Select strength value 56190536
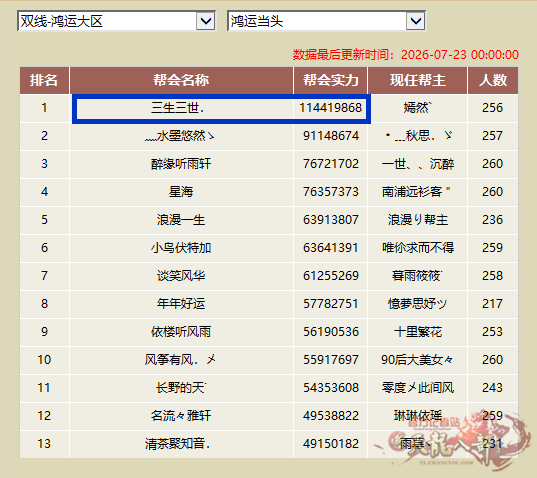 (330, 332)
